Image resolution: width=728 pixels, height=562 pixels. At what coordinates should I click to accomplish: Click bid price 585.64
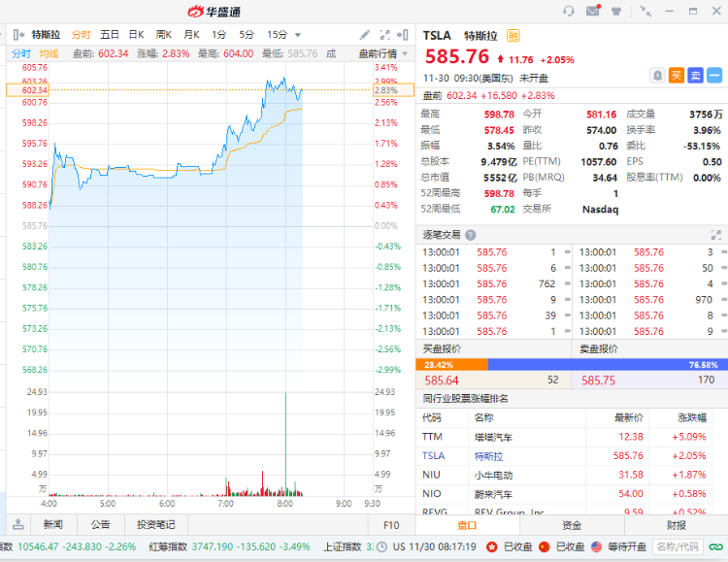(x=442, y=380)
